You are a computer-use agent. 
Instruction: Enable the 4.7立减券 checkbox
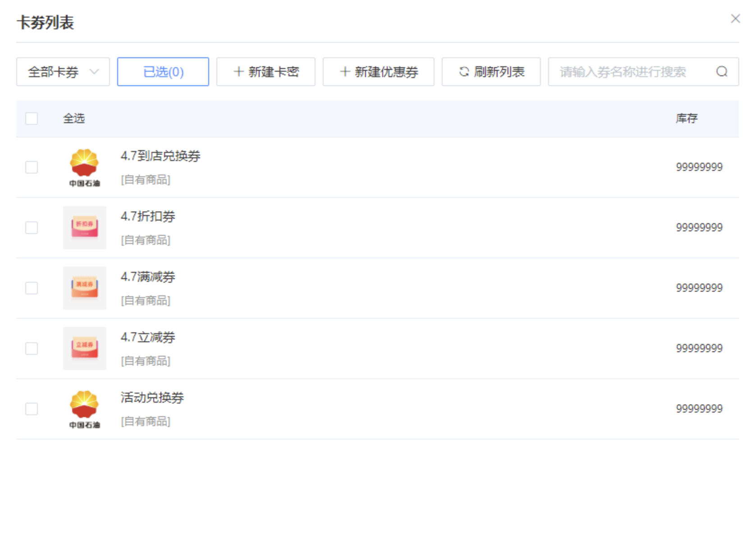32,349
